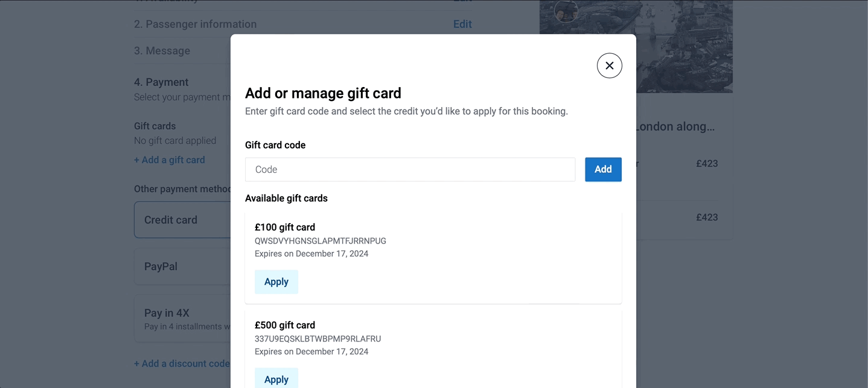Click the Add a gift card link
868x388 pixels.
(x=170, y=160)
